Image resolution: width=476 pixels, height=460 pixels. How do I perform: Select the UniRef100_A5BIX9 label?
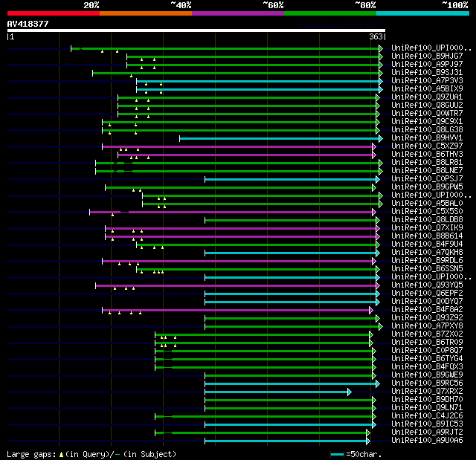(x=427, y=89)
